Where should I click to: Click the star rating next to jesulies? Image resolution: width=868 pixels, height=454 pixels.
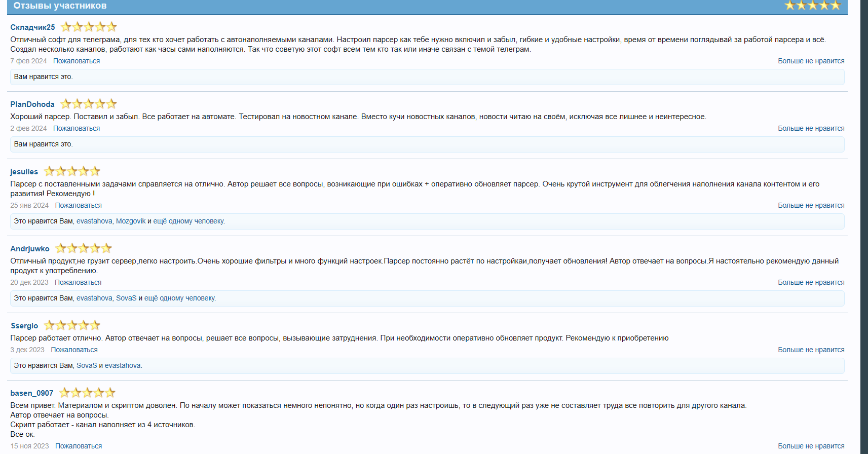coord(72,171)
